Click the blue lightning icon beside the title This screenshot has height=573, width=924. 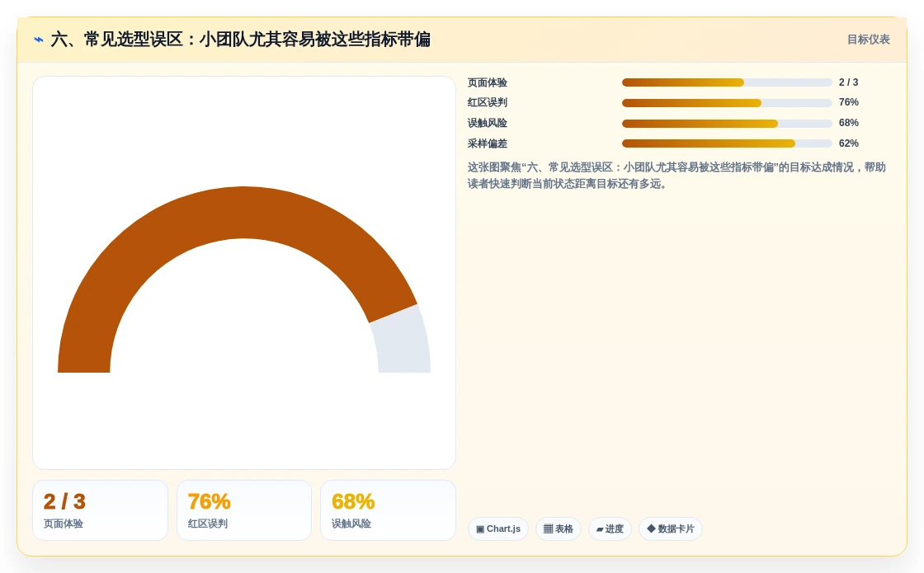[x=38, y=40]
